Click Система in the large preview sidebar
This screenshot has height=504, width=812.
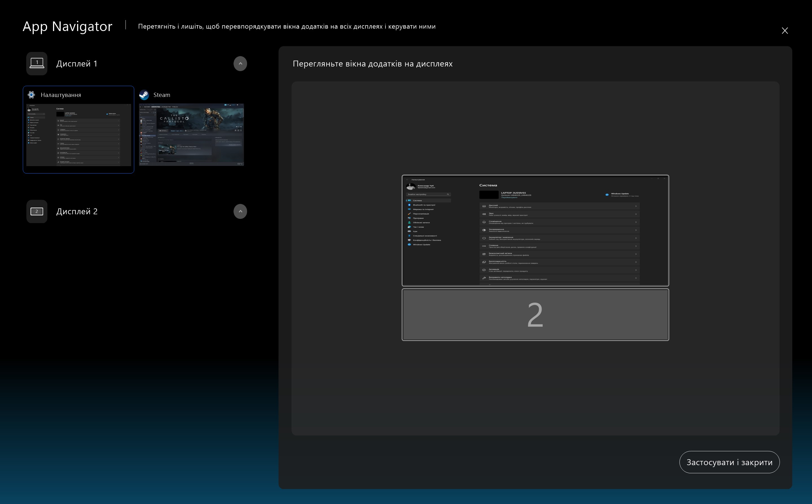[417, 201]
